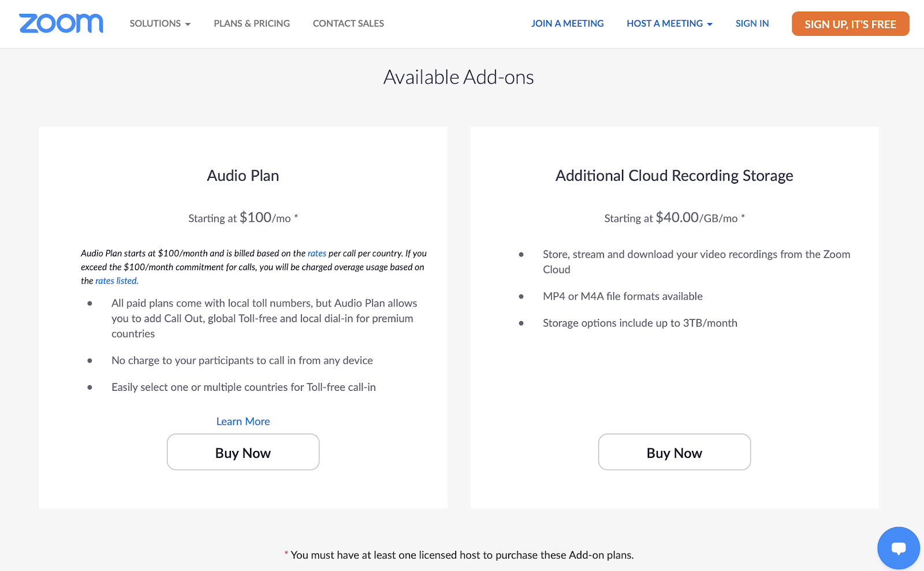Open the first 'rates' link in Audio Plan
Screen dimensions: 924x571
point(316,253)
